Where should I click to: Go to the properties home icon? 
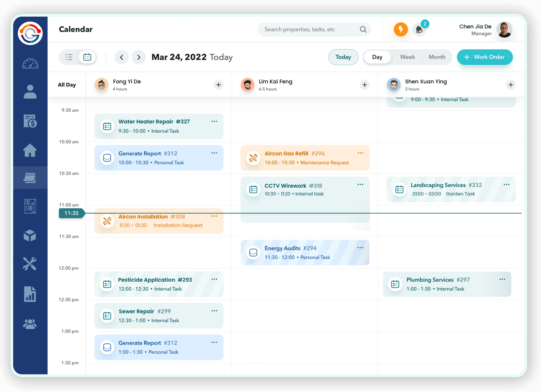pyautogui.click(x=30, y=150)
